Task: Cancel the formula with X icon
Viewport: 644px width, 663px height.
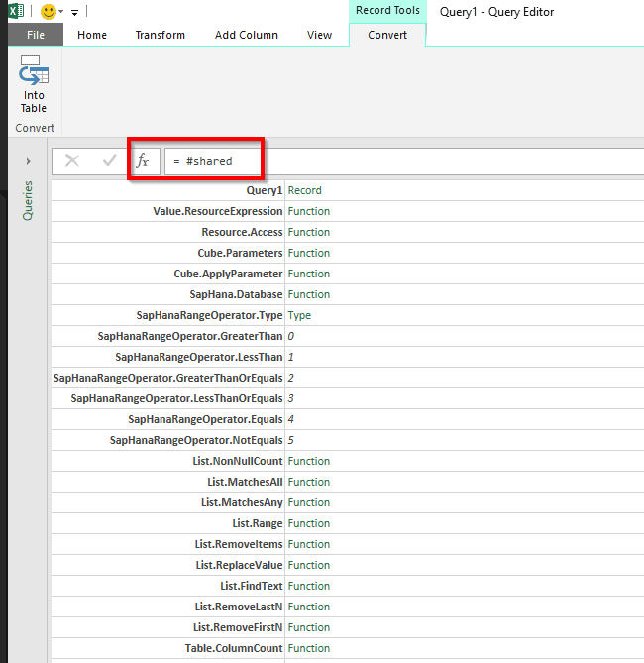Action: 72,161
